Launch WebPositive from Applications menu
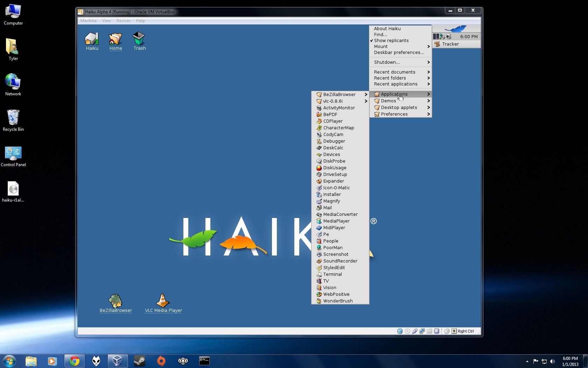 click(x=336, y=294)
